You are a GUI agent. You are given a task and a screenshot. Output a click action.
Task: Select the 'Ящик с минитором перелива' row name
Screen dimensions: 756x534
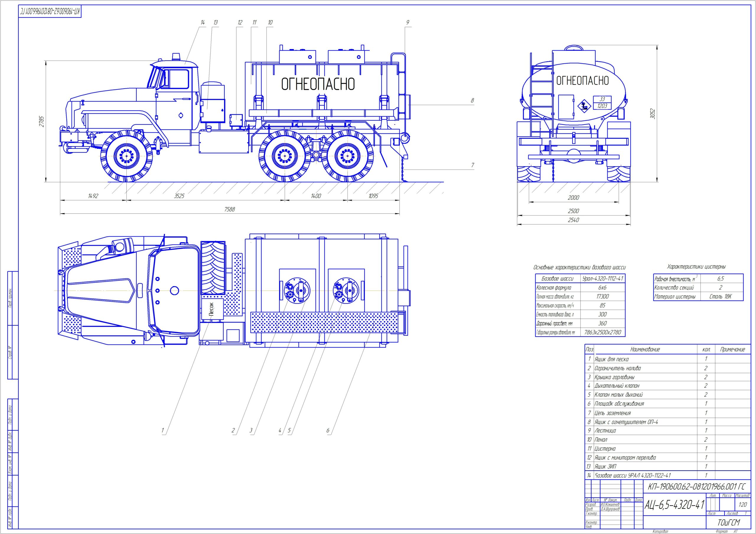pos(625,458)
